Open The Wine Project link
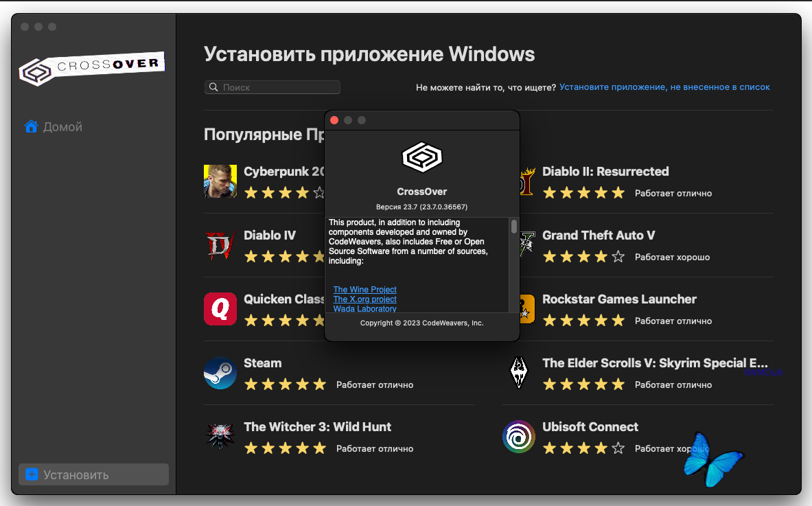The height and width of the screenshot is (506, 812). click(x=364, y=290)
